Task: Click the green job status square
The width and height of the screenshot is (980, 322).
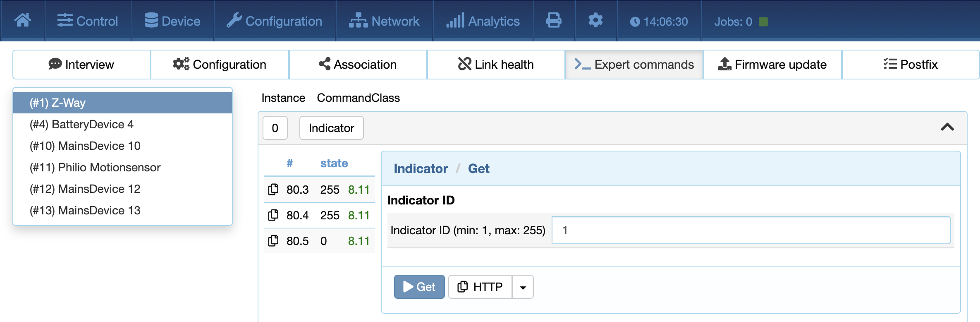Action: pos(763,22)
